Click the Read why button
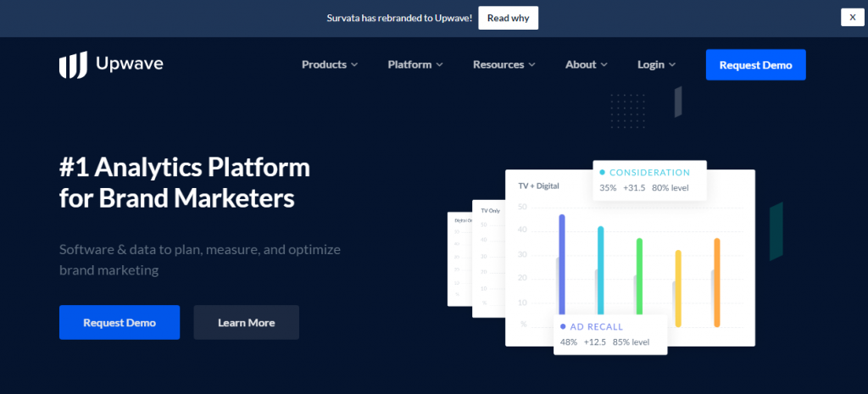The image size is (868, 394). [x=509, y=18]
